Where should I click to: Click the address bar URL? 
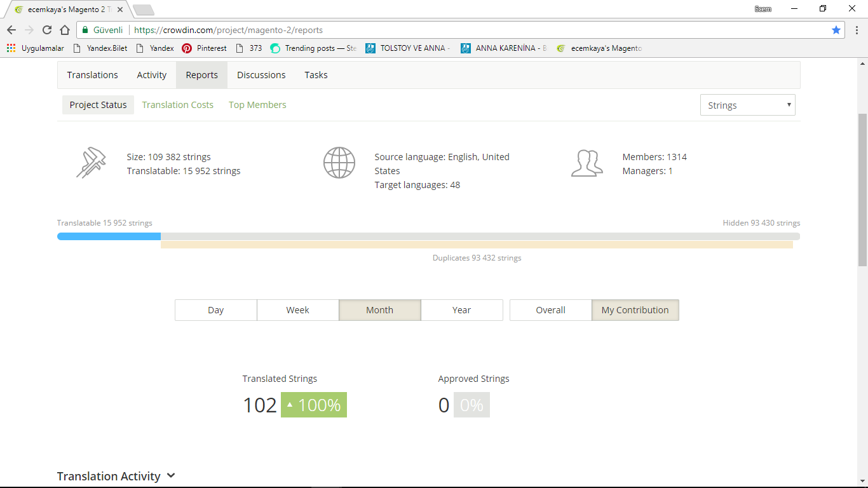(229, 30)
